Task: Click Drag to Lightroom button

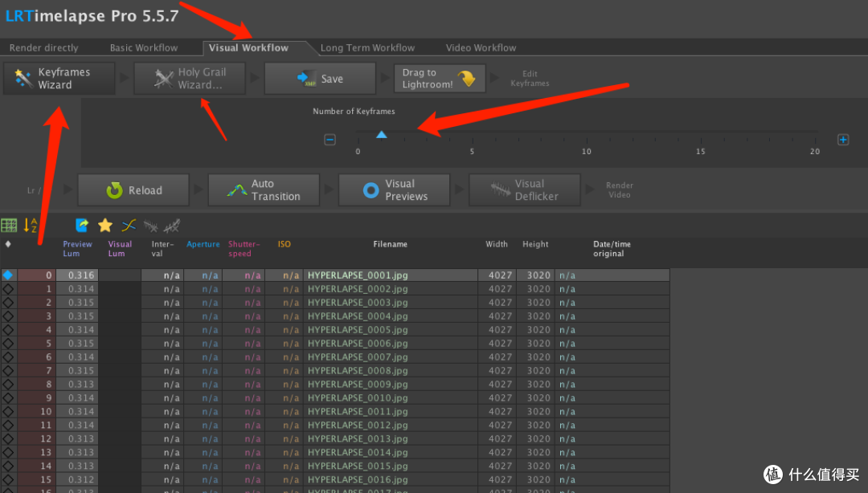Action: tap(440, 79)
